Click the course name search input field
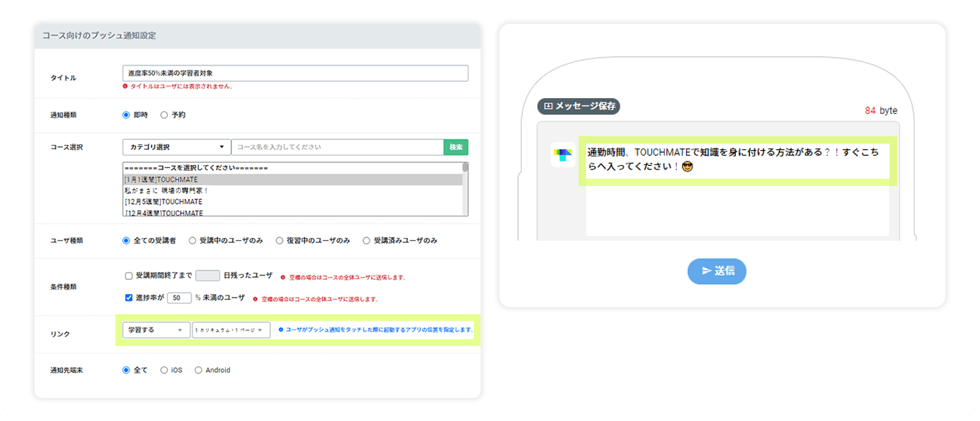Viewport: 980px width, 421px height. click(337, 147)
